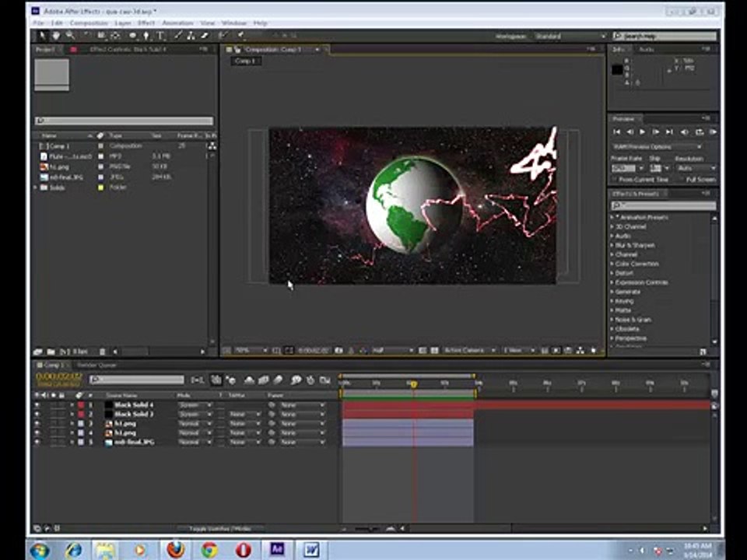Hide the Black Solid 3 layer
Screen dimensions: 747x560
pos(37,415)
